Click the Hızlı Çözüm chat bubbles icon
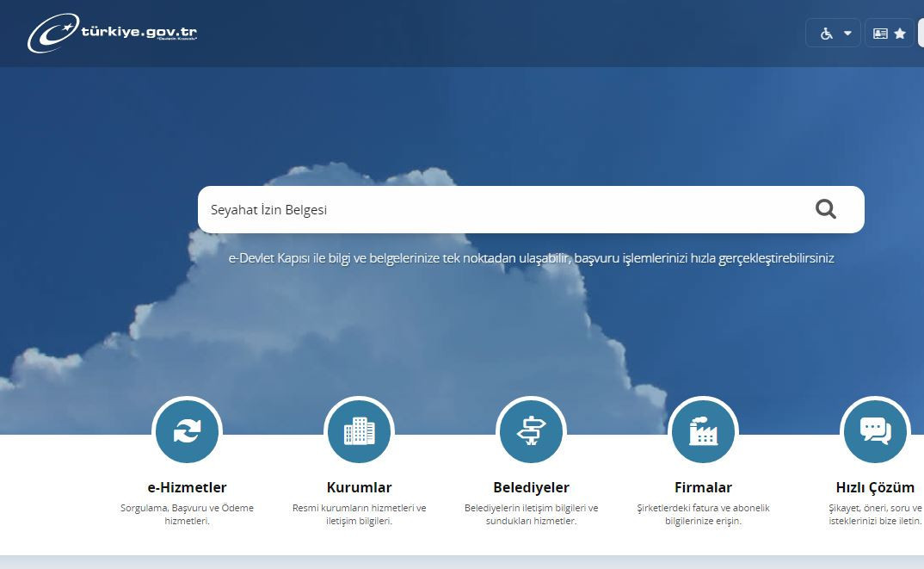The width and height of the screenshot is (924, 569). (x=875, y=430)
